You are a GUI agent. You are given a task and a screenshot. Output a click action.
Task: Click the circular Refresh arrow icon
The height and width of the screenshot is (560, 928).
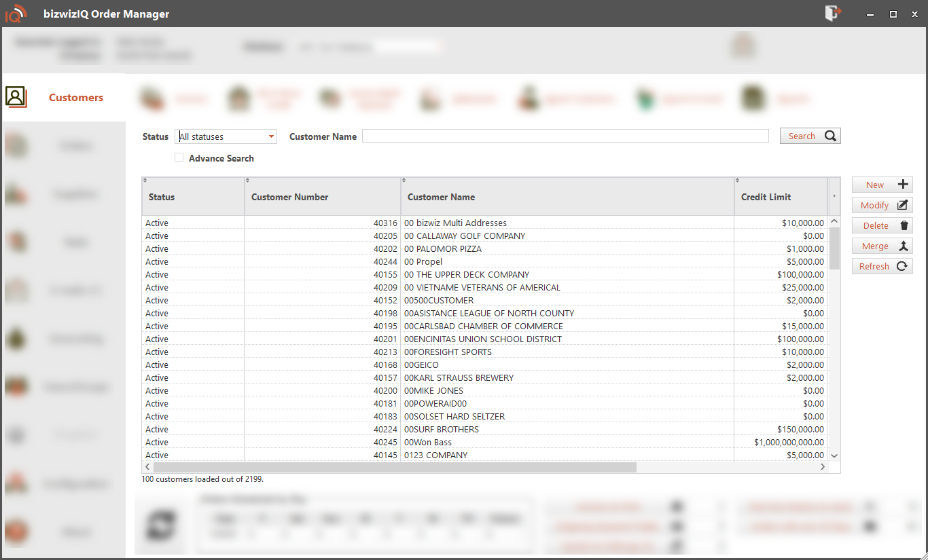click(x=902, y=267)
